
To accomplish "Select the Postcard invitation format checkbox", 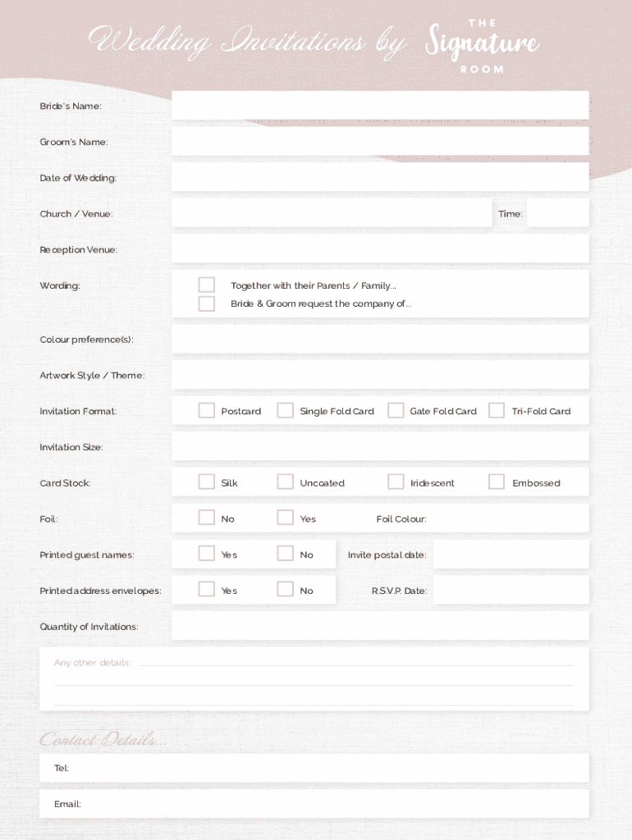I will pos(207,410).
